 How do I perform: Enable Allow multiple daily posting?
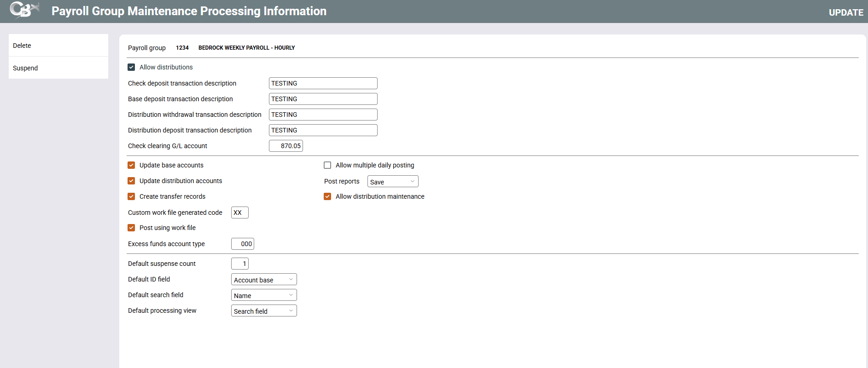327,165
